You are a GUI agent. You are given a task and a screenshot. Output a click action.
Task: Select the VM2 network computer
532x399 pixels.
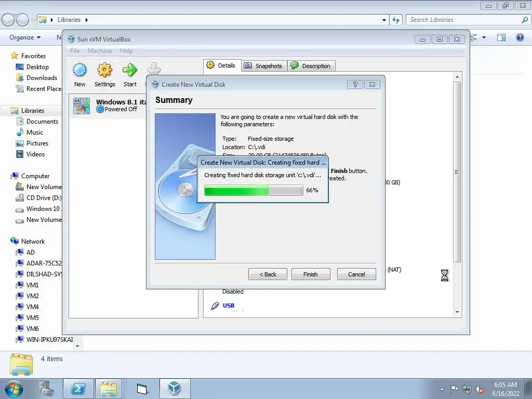(x=32, y=296)
